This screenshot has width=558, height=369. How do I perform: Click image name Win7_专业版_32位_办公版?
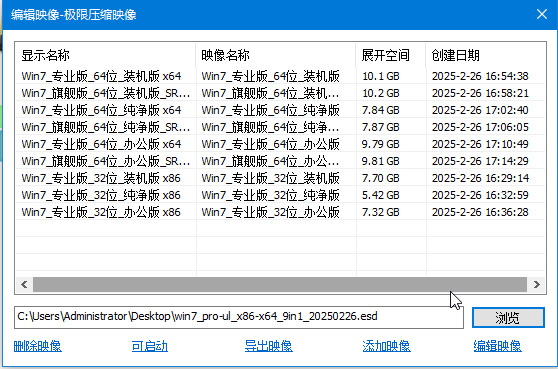pos(270,212)
